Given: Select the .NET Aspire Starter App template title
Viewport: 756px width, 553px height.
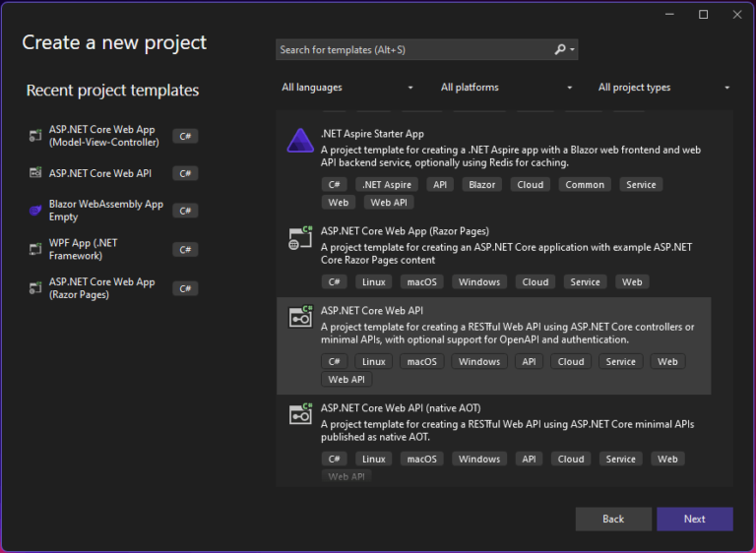Looking at the screenshot, I should (x=372, y=134).
